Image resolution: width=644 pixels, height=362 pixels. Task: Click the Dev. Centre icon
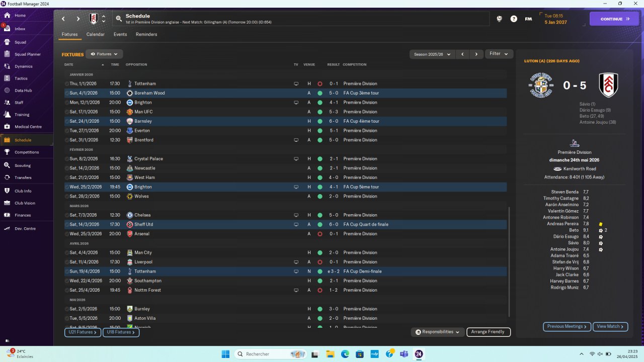[7, 229]
